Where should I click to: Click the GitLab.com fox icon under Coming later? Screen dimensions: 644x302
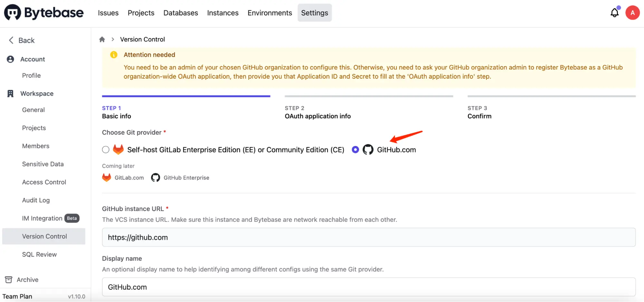(x=106, y=177)
